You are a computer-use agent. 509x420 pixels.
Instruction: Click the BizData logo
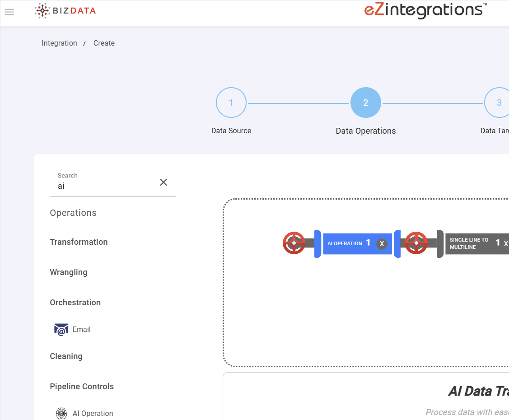[x=65, y=11]
